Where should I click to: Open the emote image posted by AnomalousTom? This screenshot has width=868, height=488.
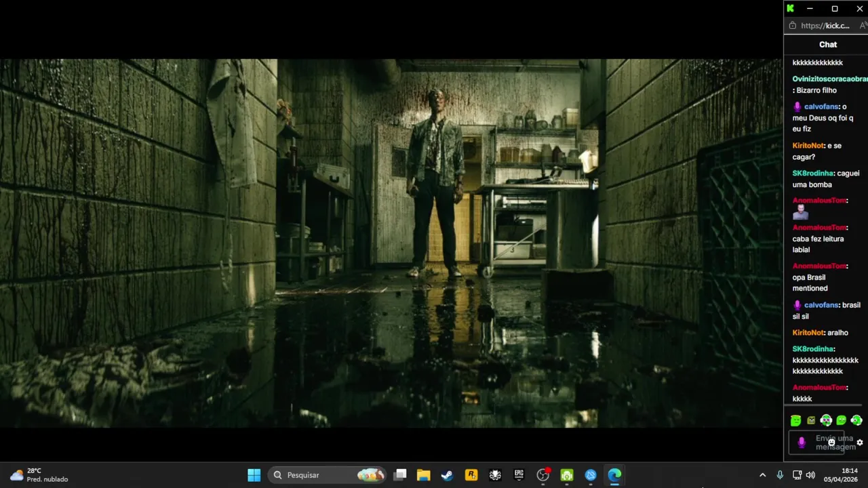[800, 212]
